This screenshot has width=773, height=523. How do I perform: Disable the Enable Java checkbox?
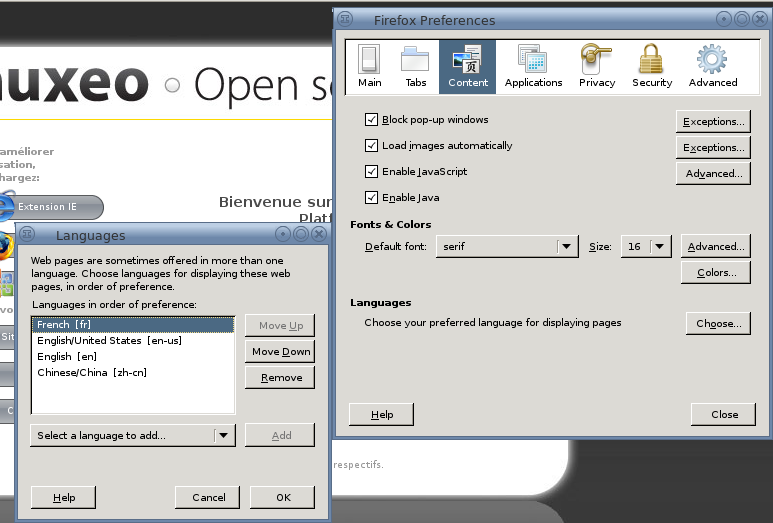(x=371, y=198)
